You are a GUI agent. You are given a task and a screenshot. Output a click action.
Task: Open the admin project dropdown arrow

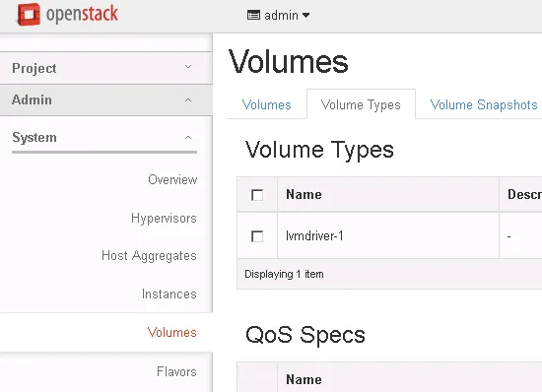(305, 15)
